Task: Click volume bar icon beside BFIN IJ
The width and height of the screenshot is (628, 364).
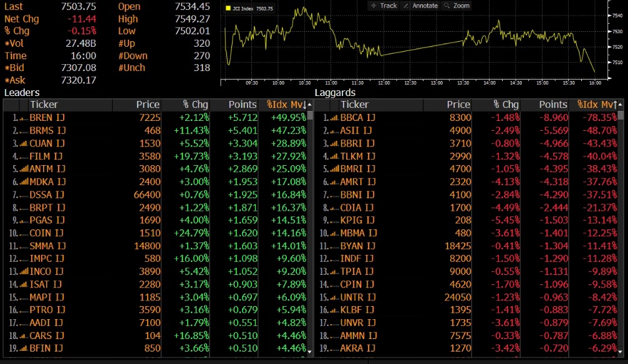Action: pyautogui.click(x=24, y=349)
